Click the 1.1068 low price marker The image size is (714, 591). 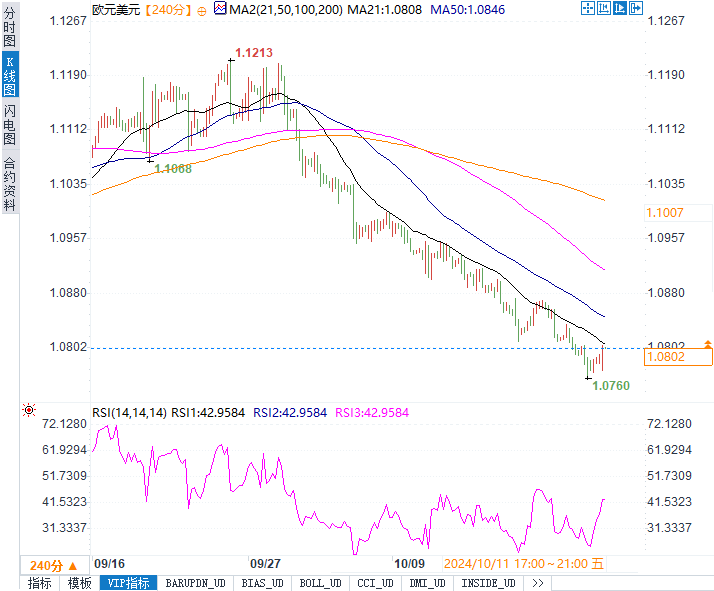pos(173,169)
